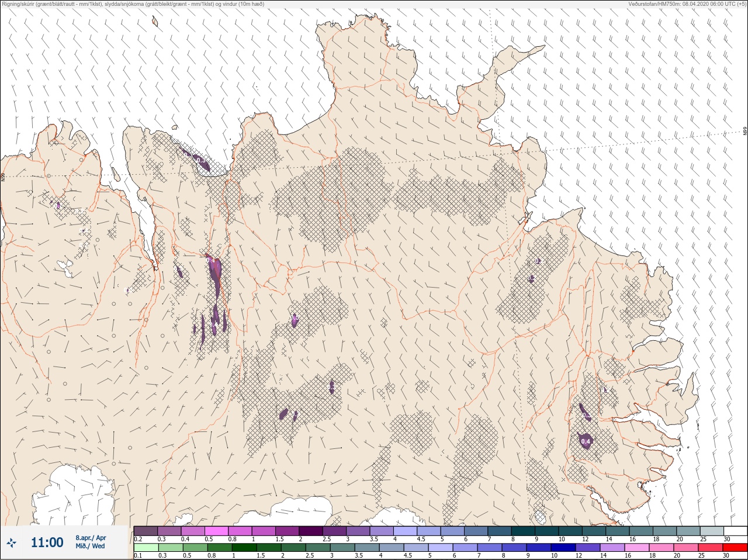Pick the snow legend swatch starting at 20
The image size is (748, 560).
pyautogui.click(x=688, y=531)
